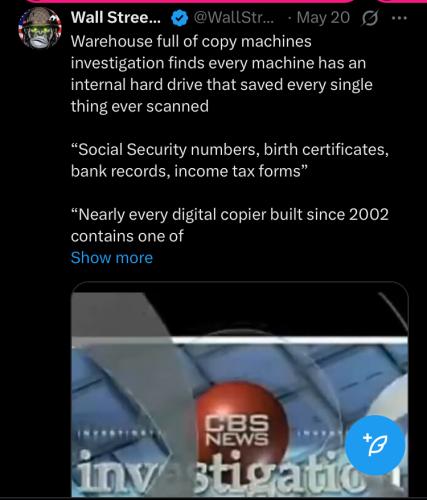Play the CBS News investigation video
Viewport: 427px width, 500px height.
point(240,389)
